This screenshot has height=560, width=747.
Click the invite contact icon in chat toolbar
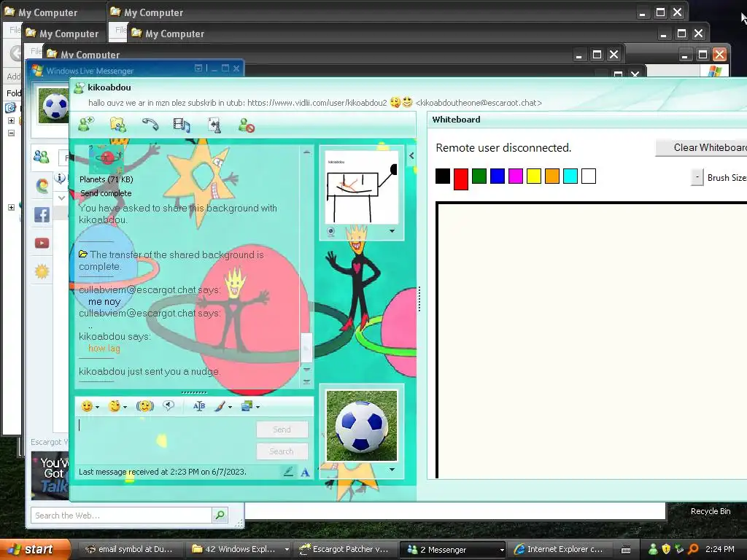coord(86,125)
